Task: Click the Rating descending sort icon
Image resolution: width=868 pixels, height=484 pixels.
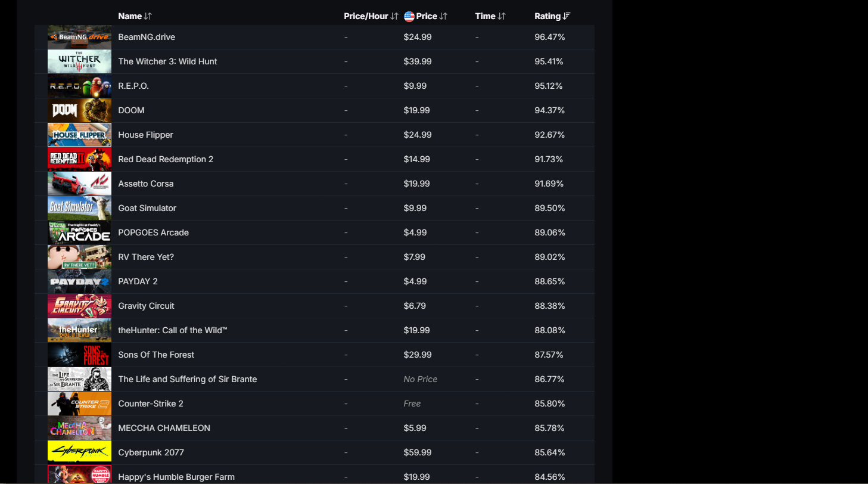Action: coord(567,17)
